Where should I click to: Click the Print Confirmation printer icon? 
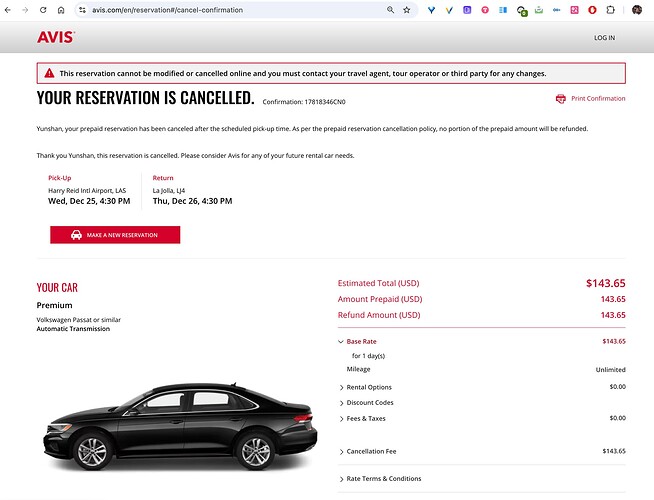click(x=561, y=99)
